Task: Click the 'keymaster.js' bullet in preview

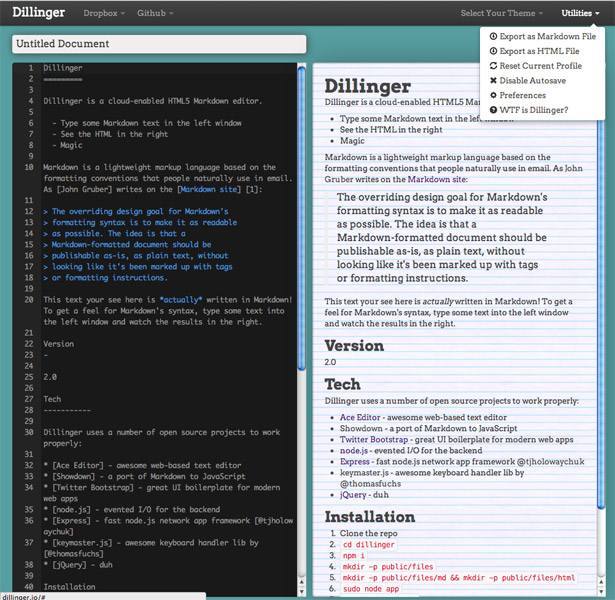Action: 432,478
